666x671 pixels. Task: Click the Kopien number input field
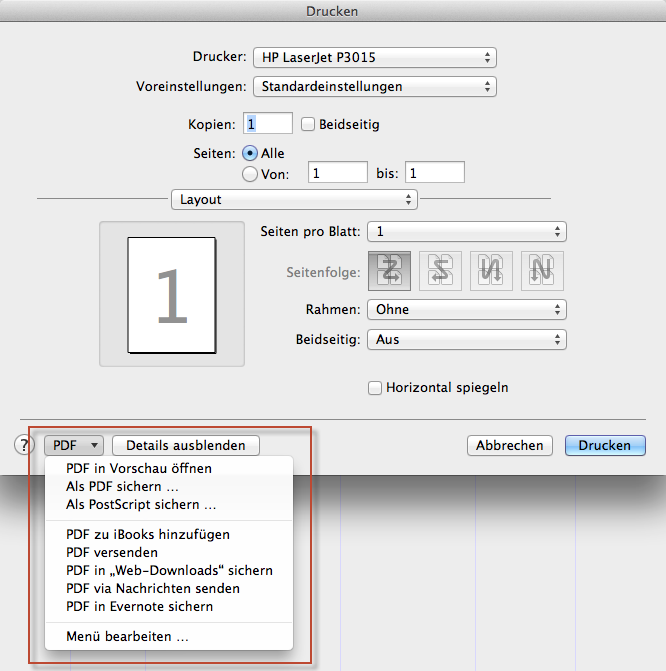click(268, 124)
